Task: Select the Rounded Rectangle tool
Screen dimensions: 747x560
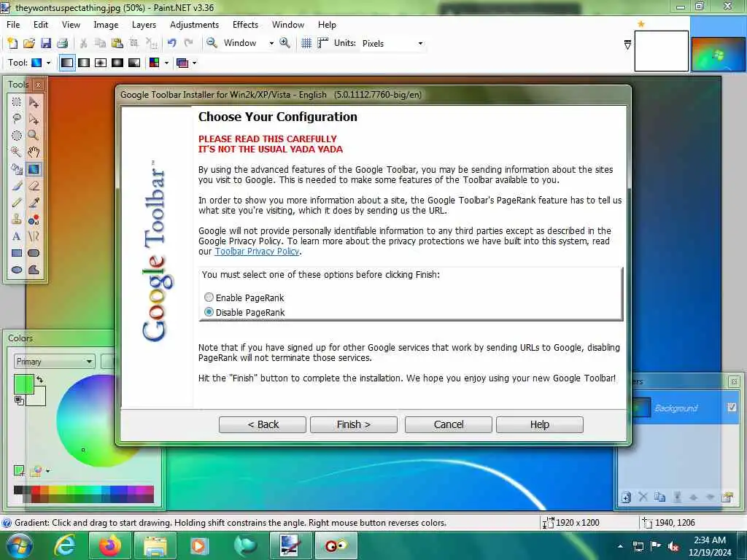Action: 34,253
